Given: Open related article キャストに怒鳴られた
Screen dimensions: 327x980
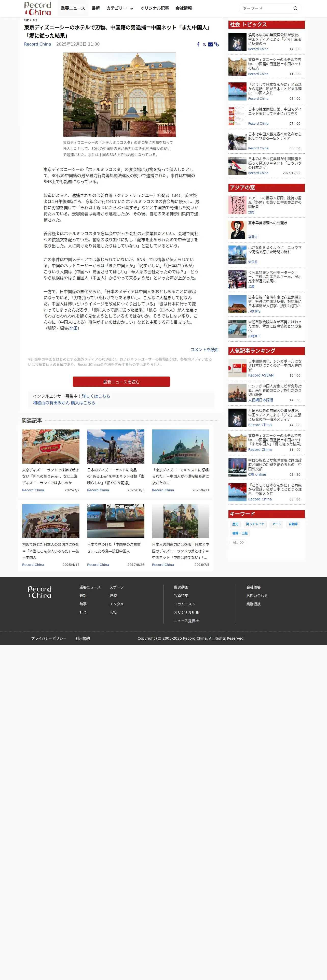Looking at the screenshot, I should (x=181, y=476).
